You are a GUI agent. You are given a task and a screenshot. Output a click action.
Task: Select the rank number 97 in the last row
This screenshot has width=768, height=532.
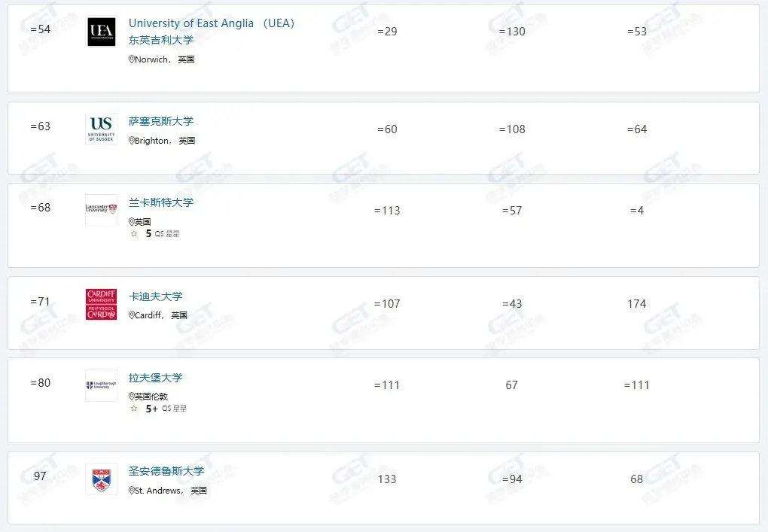coord(39,476)
